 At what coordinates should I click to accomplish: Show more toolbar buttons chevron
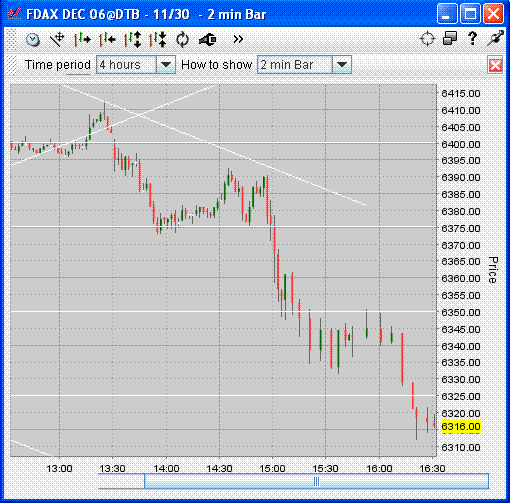pyautogui.click(x=238, y=39)
